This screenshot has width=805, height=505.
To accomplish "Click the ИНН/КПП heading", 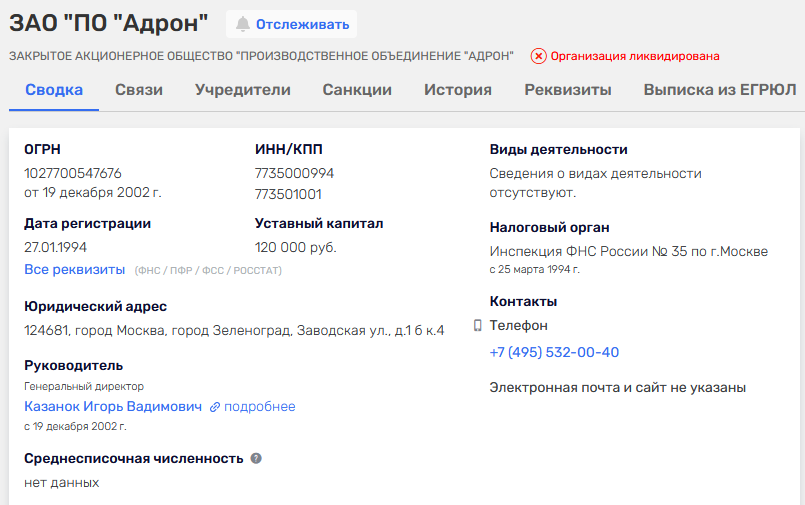I will point(289,149).
